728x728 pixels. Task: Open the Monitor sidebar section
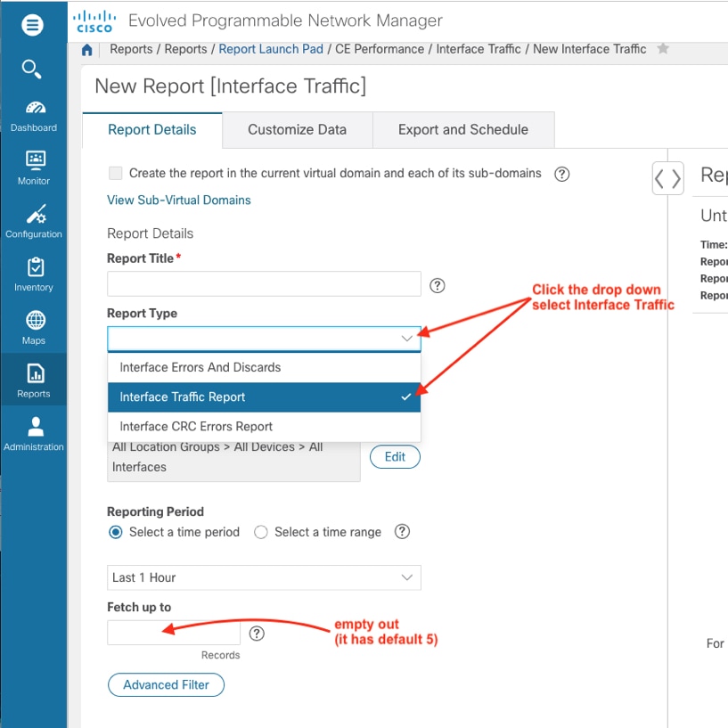click(x=34, y=168)
